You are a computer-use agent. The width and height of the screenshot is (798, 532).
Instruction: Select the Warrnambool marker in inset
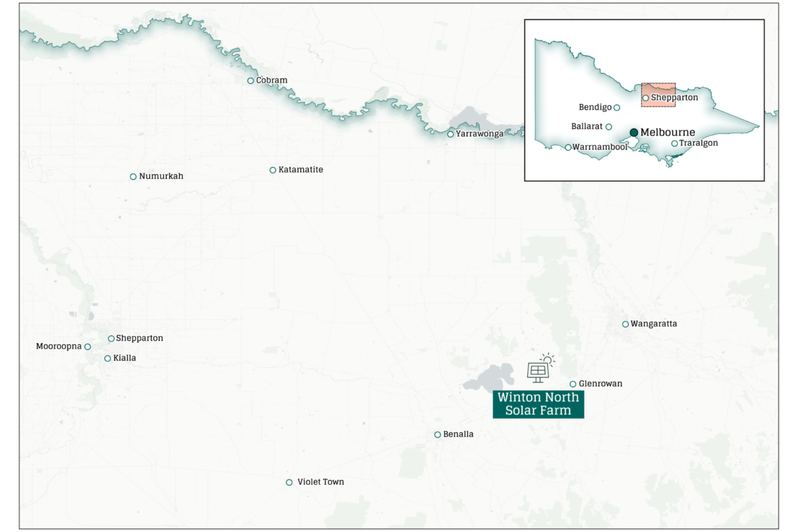pyautogui.click(x=568, y=148)
